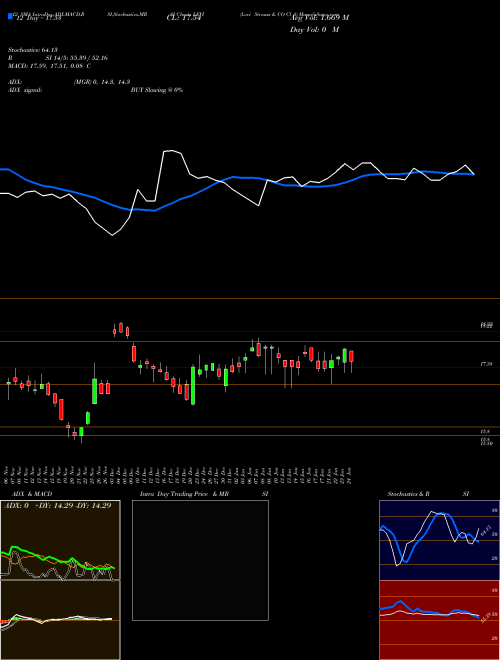500x660 pixels.
Task: Open the MACD chart panel below ADX
Action: (60, 620)
